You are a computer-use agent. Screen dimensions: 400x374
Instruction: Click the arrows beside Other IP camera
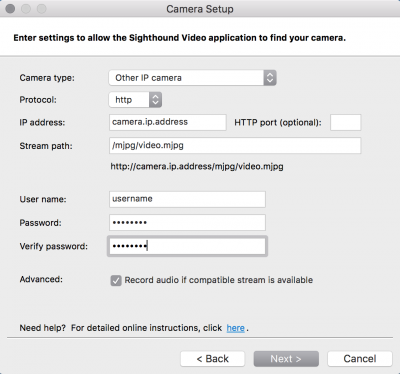click(x=270, y=78)
